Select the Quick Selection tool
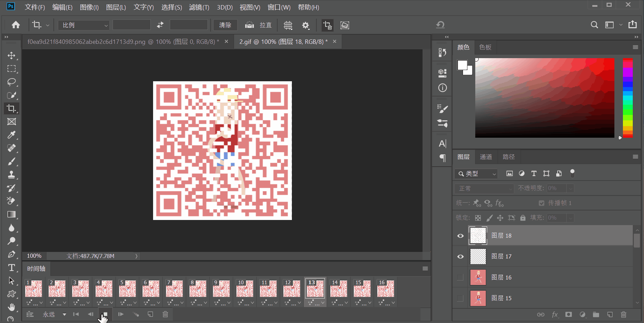This screenshot has height=323, width=644. pos(12,95)
